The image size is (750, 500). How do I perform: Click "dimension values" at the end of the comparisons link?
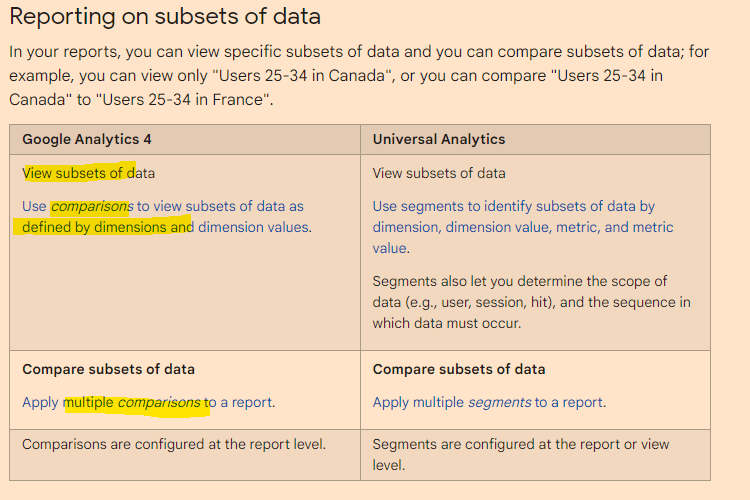[x=254, y=227]
